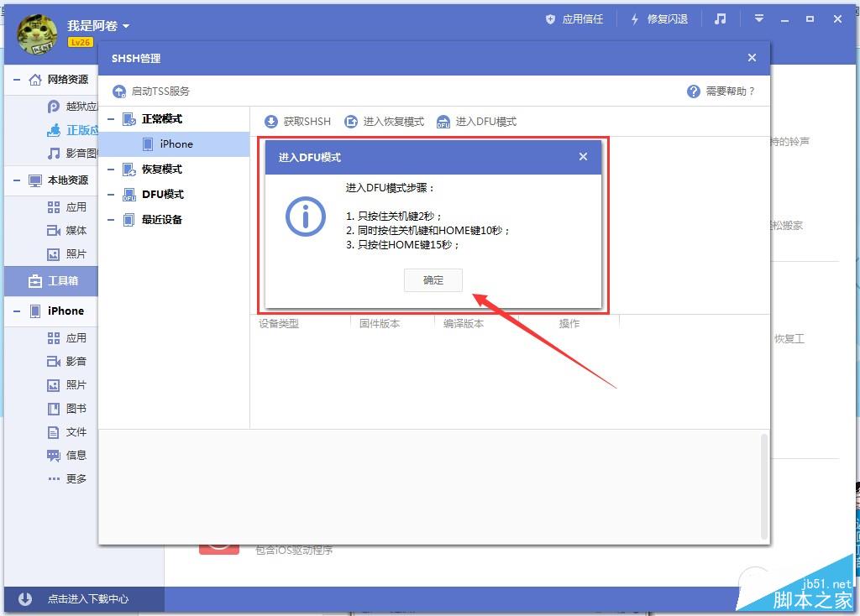Screen dimensions: 860x616
Task: Open 更多 in the iPhone sidebar
Action: tap(53, 479)
